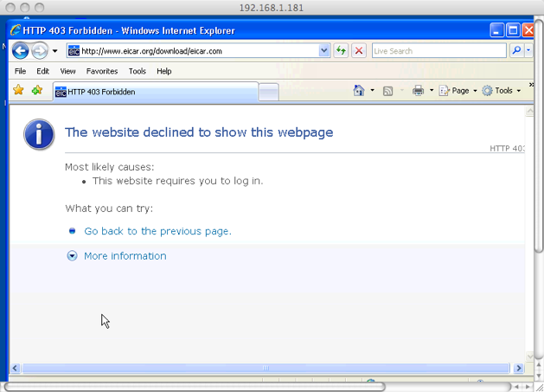Image resolution: width=544 pixels, height=392 pixels.
Task: Open the Help menu
Action: tap(164, 71)
